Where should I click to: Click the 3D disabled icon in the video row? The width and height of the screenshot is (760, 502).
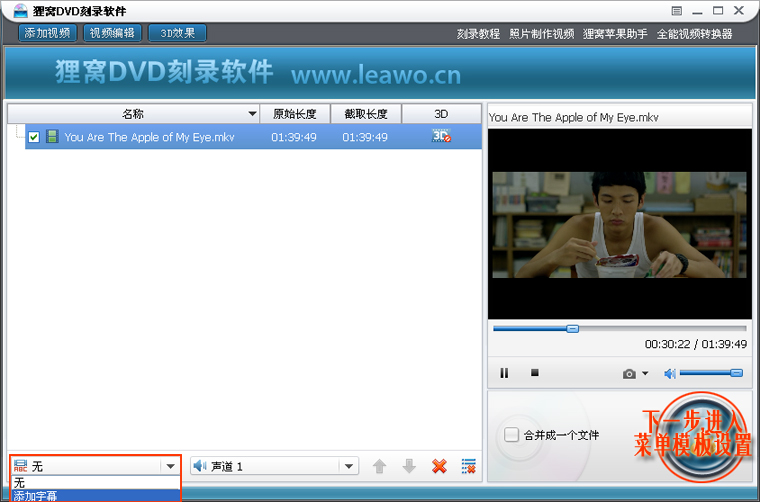[x=441, y=136]
